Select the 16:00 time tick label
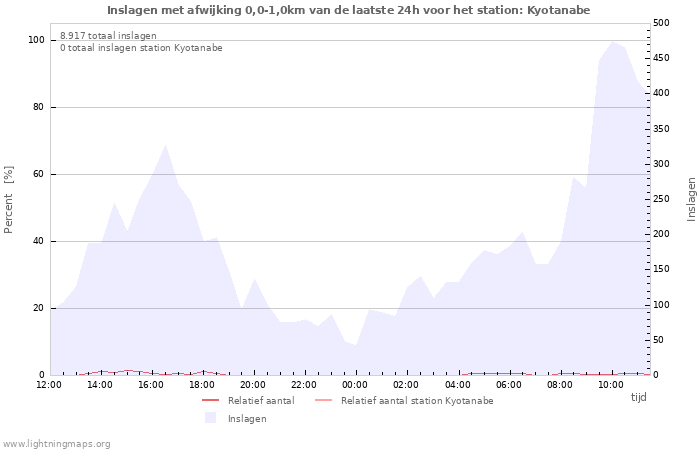 151,384
